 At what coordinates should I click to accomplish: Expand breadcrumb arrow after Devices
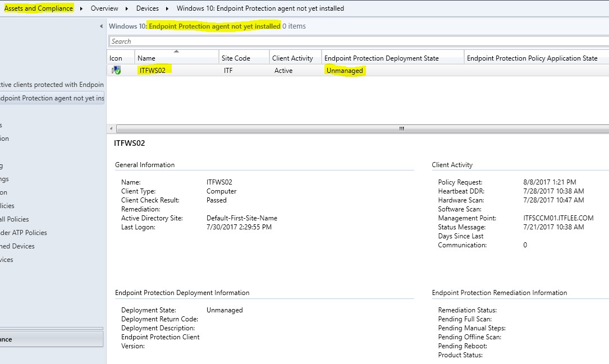(x=167, y=8)
